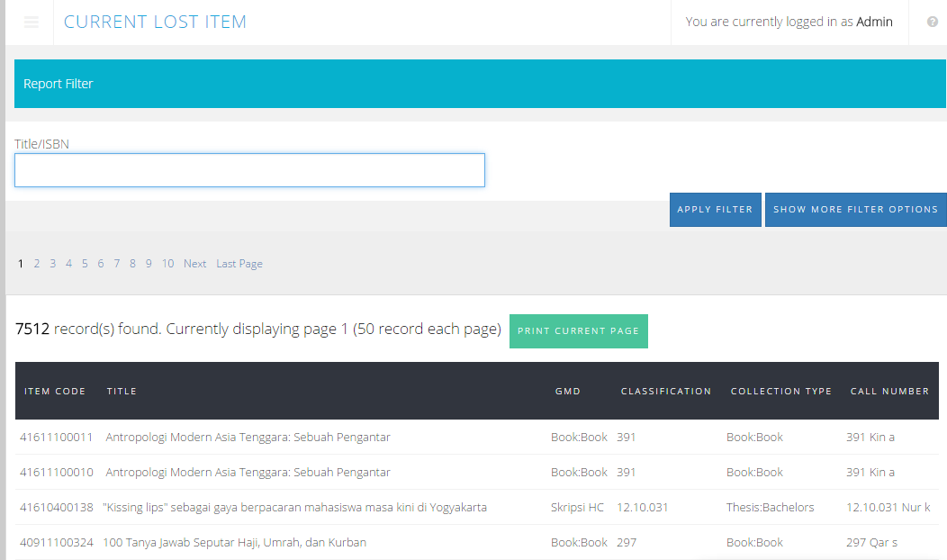Click the Next page link

click(x=194, y=264)
